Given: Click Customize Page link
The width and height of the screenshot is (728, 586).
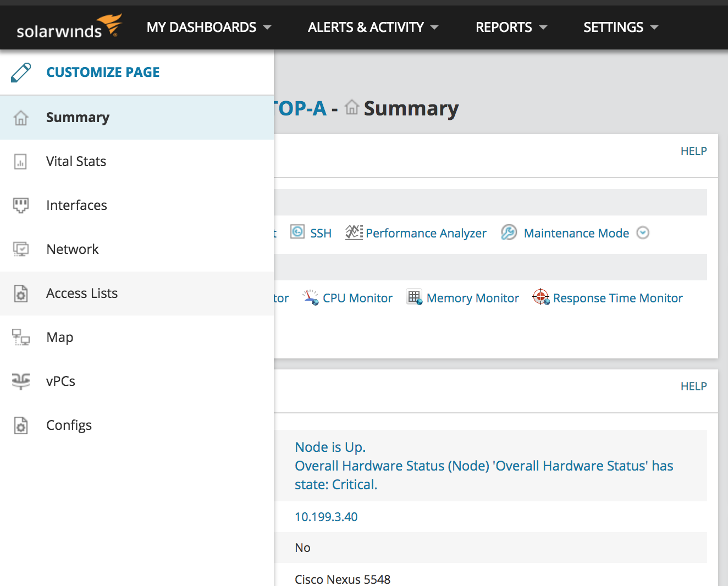Looking at the screenshot, I should [103, 73].
